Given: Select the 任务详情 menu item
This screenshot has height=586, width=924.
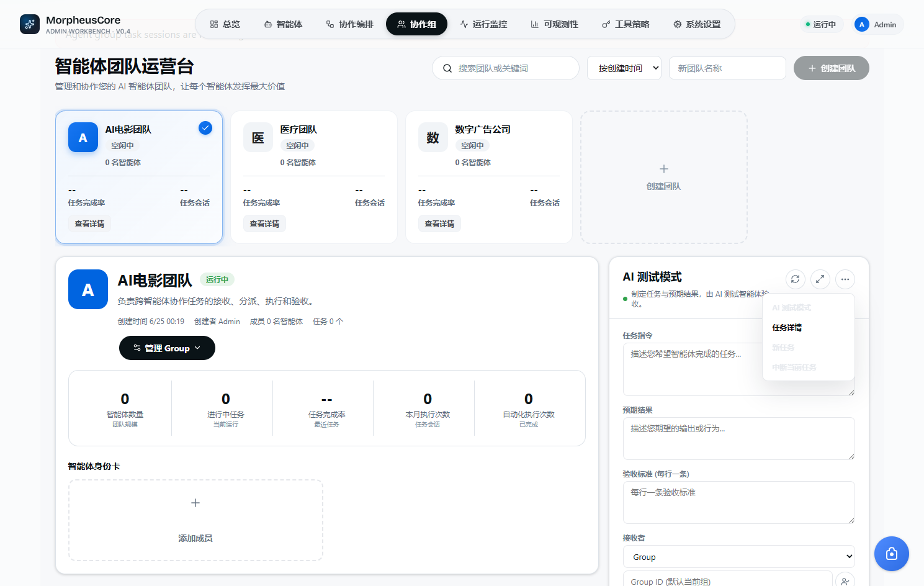Looking at the screenshot, I should coord(809,328).
